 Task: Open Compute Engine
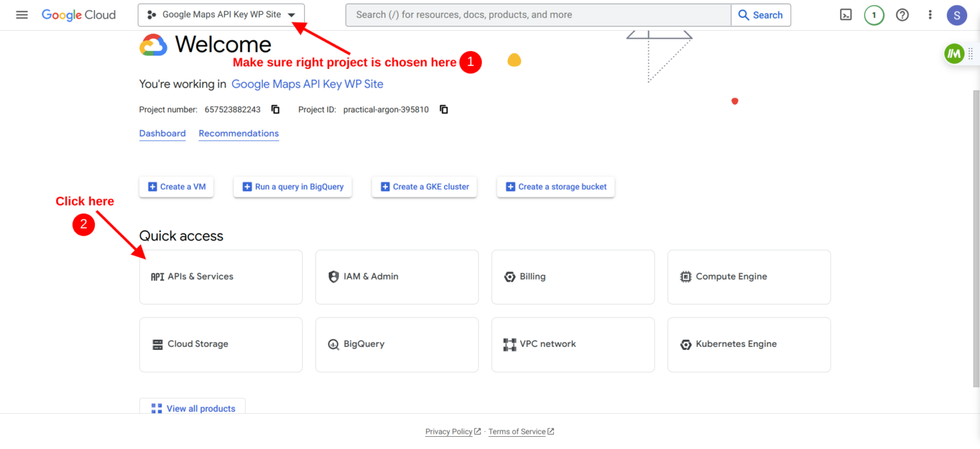748,277
